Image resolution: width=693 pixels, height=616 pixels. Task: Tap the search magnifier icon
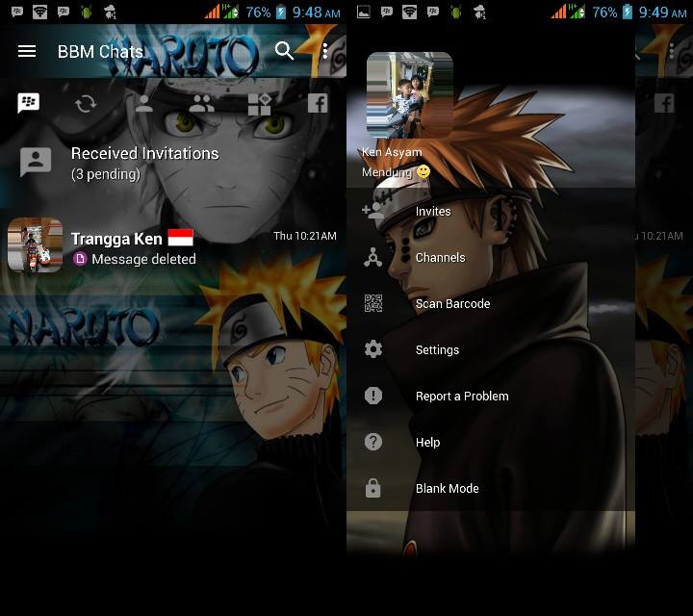click(x=284, y=51)
